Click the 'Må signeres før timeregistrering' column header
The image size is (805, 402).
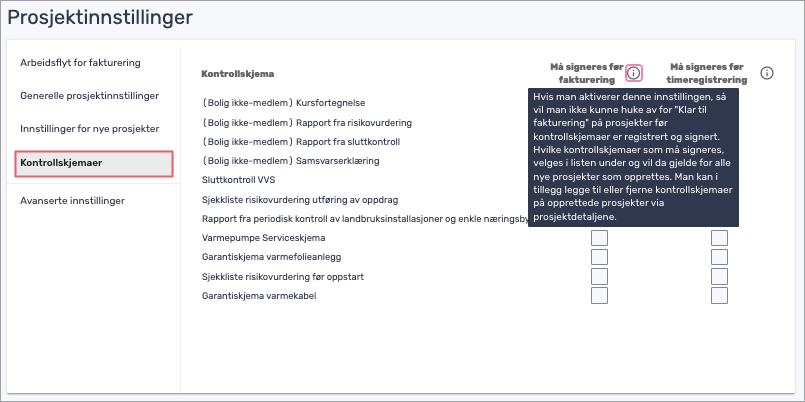coord(707,73)
